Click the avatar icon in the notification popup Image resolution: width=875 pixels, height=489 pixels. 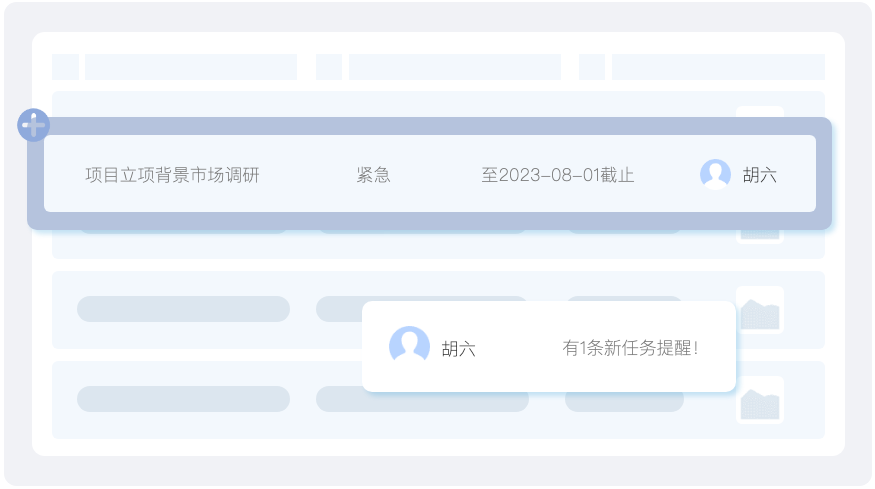click(409, 347)
